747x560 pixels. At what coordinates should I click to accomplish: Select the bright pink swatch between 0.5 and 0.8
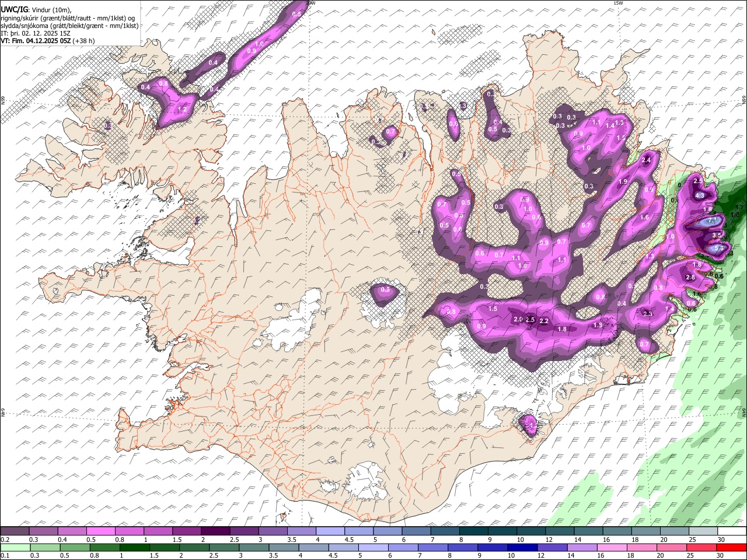click(100, 531)
